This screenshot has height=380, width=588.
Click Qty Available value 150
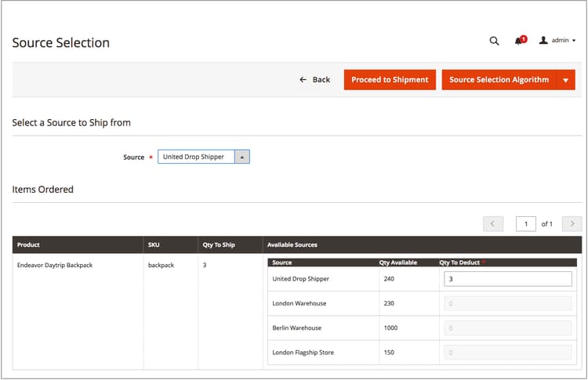pyautogui.click(x=389, y=353)
